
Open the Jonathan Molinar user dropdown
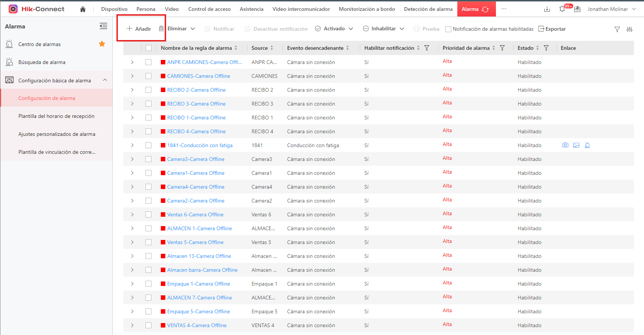tap(611, 9)
